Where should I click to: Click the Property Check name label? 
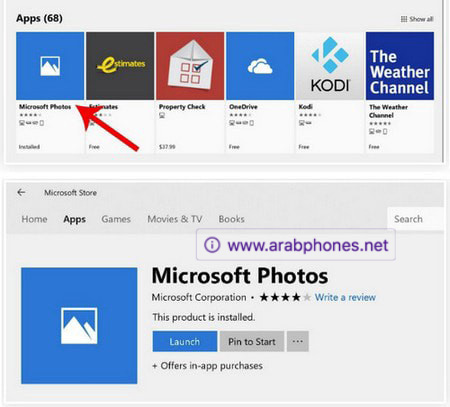pyautogui.click(x=182, y=107)
